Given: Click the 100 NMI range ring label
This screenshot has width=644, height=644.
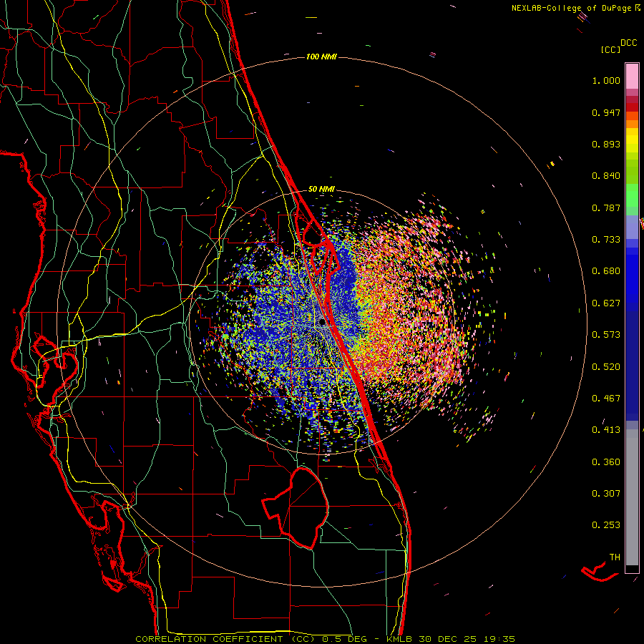Looking at the screenshot, I should click(321, 57).
